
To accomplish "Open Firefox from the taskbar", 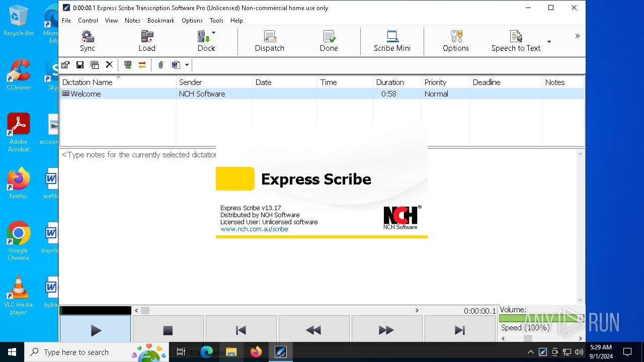I will point(256,352).
